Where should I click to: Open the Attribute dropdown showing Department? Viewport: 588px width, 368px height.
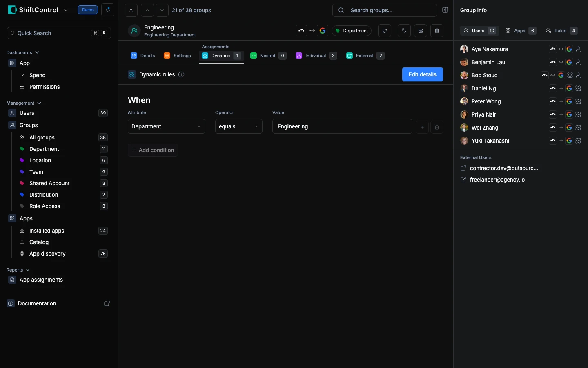(166, 127)
